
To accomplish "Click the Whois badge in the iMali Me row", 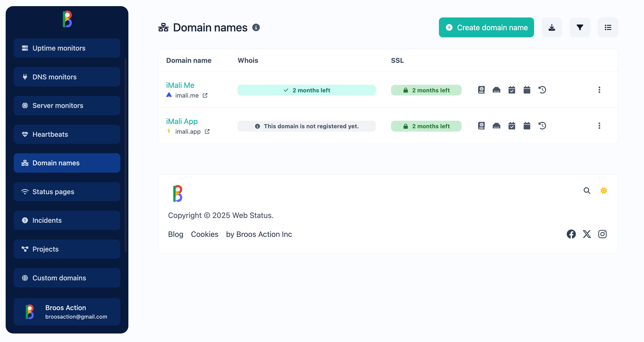I will pyautogui.click(x=307, y=90).
